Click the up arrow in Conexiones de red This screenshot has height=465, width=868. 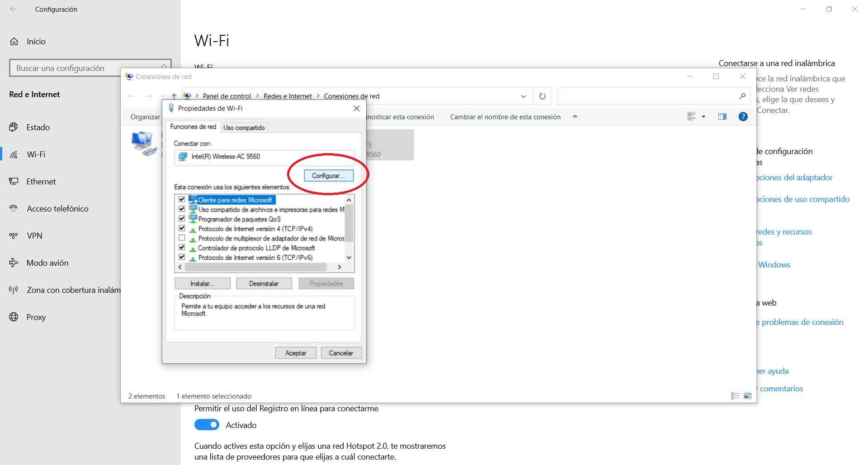[x=174, y=96]
